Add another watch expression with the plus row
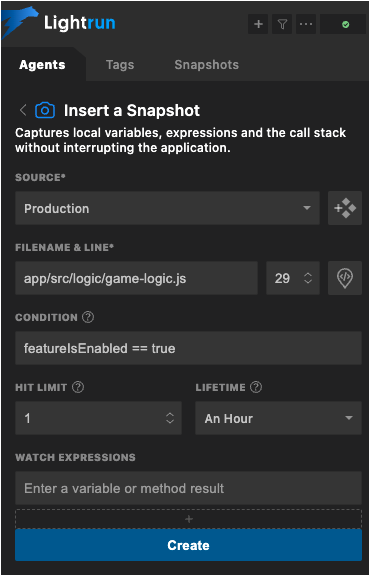This screenshot has height=576, width=371. pyautogui.click(x=188, y=519)
